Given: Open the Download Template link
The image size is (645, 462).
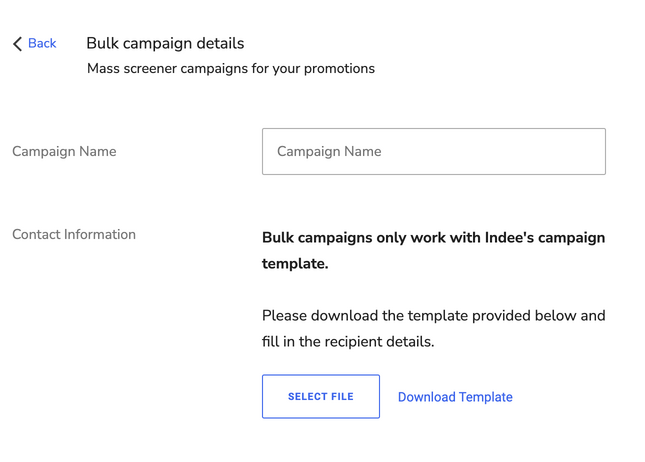Looking at the screenshot, I should point(455,397).
